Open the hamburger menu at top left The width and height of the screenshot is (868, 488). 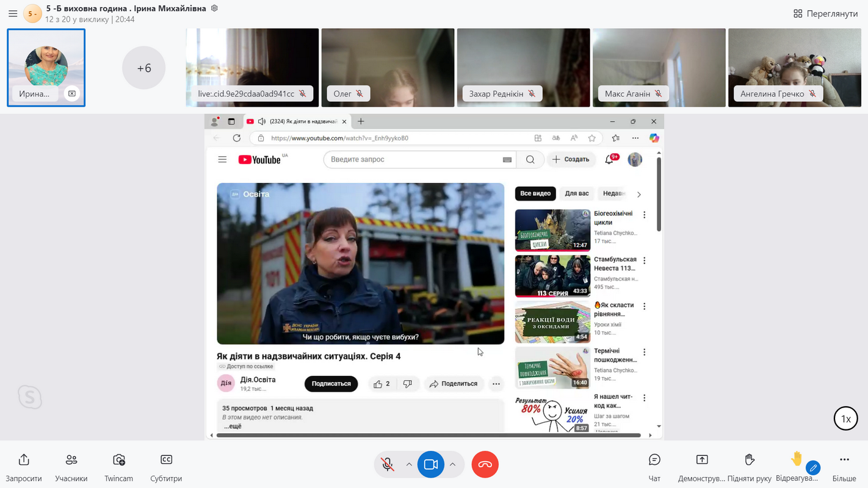click(x=13, y=13)
